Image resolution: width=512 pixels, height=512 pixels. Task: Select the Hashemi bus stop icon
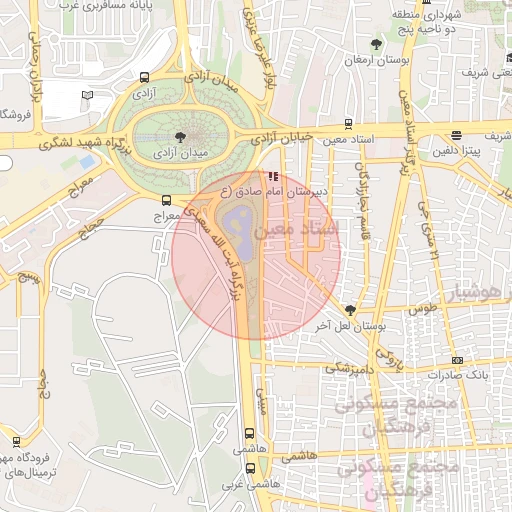tap(249, 433)
